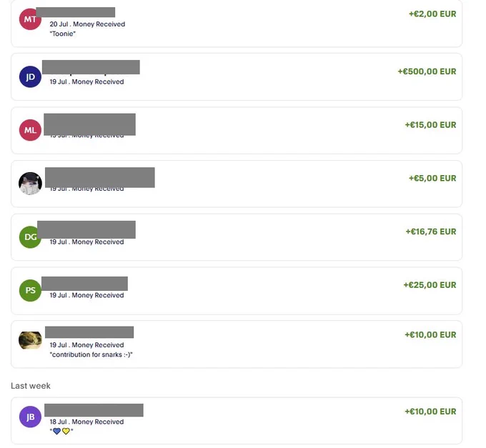Select the +€15,00 EUR payment amount
The width and height of the screenshot is (486, 448).
430,125
